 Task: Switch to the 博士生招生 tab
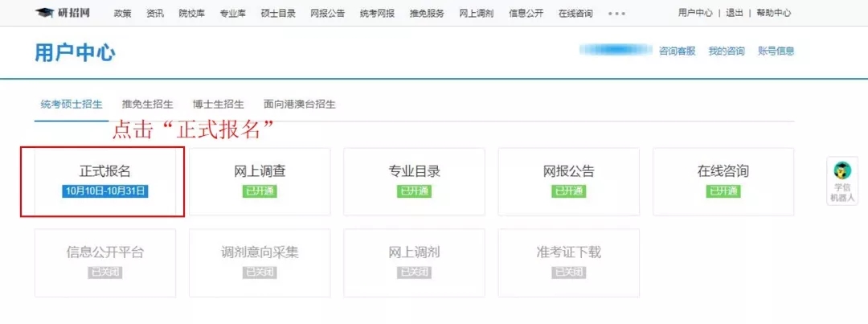tap(219, 105)
